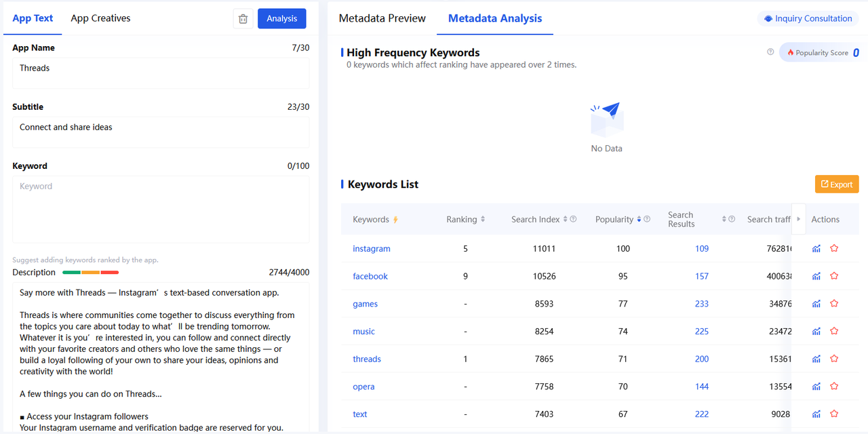Click the Analysis button
Viewport: 868px width, 434px height.
click(282, 18)
